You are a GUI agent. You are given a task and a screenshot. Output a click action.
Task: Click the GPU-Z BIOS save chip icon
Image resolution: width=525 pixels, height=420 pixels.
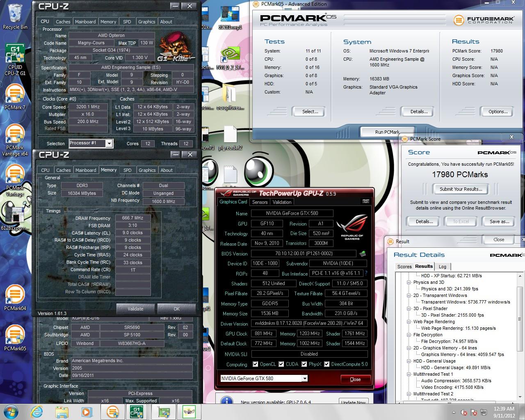coord(363,254)
